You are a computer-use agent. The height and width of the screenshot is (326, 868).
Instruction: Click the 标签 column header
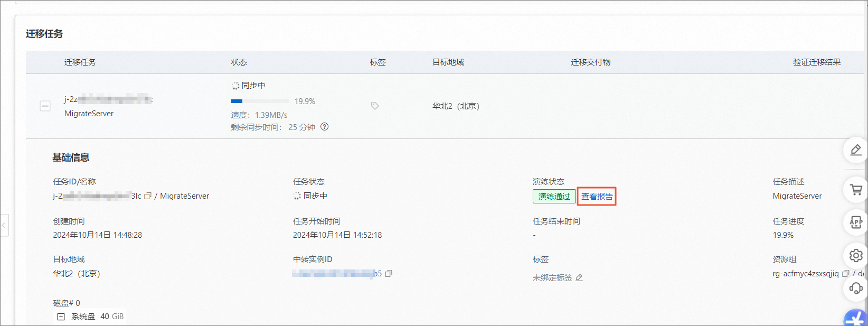[378, 62]
